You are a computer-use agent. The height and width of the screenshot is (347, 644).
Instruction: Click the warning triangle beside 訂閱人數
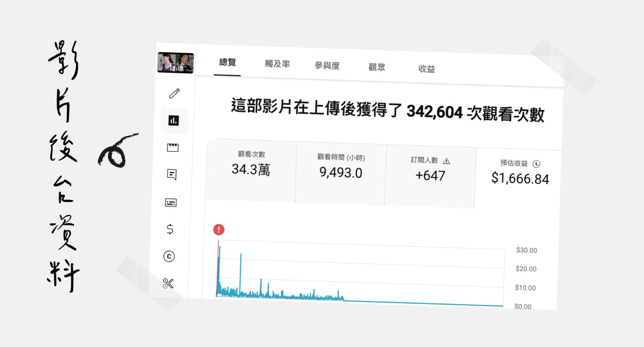(446, 161)
